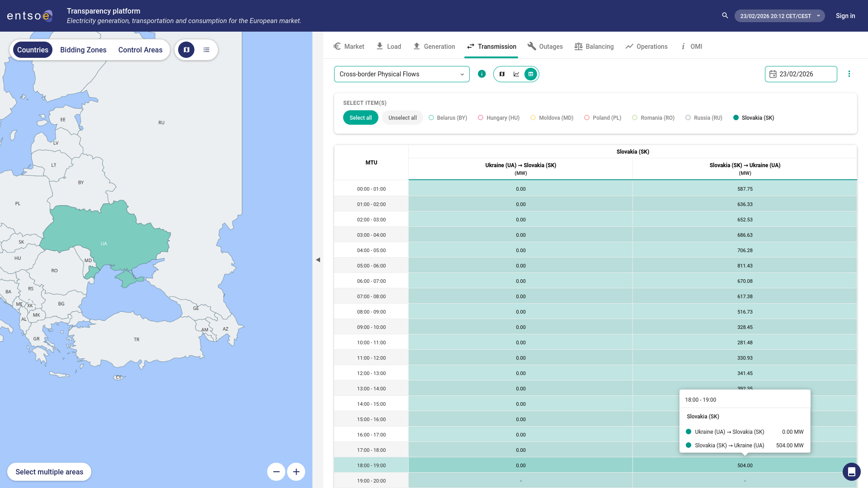This screenshot has height=488, width=868.
Task: Switch to list view icon in left panel
Action: click(x=207, y=50)
